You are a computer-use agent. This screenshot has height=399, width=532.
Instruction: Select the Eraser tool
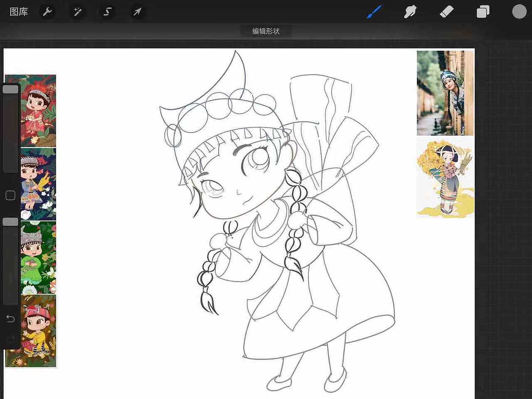[446, 12]
